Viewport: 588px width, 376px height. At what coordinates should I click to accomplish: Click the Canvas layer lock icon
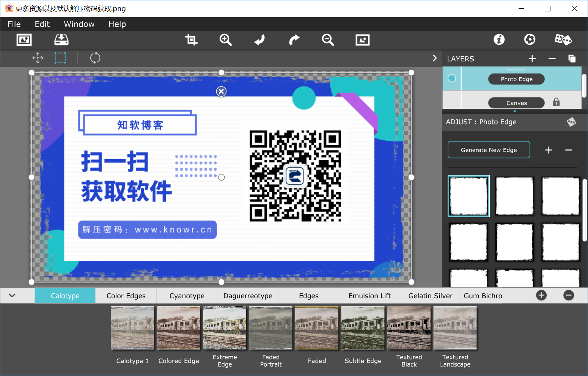pos(556,102)
